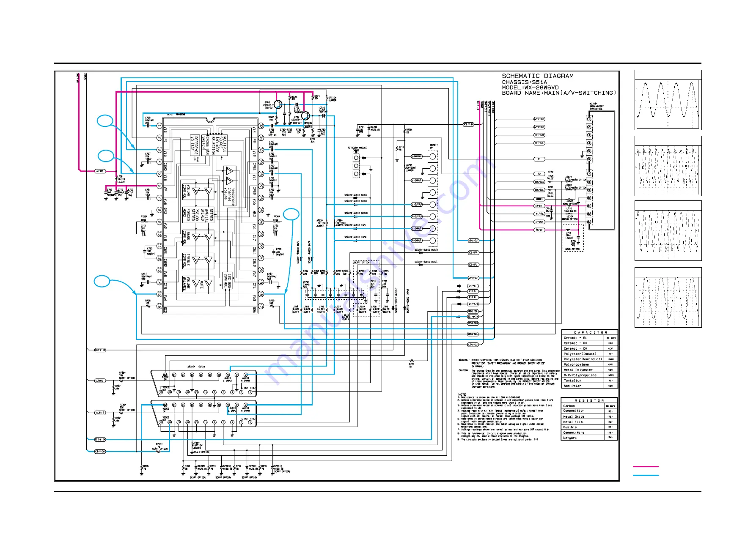The image size is (756, 534).
Task: Click the IF-OUT signal label
Action: coord(539,222)
